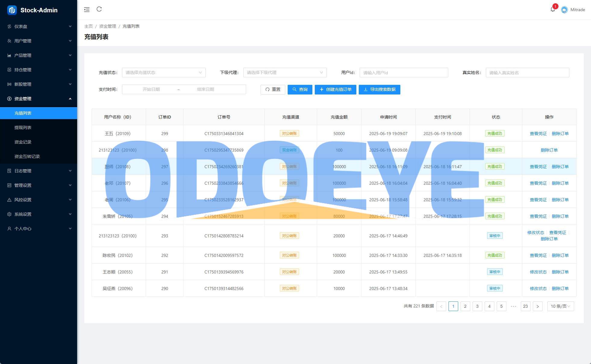
Task: Click the 导出搜索数据 button
Action: tap(379, 89)
